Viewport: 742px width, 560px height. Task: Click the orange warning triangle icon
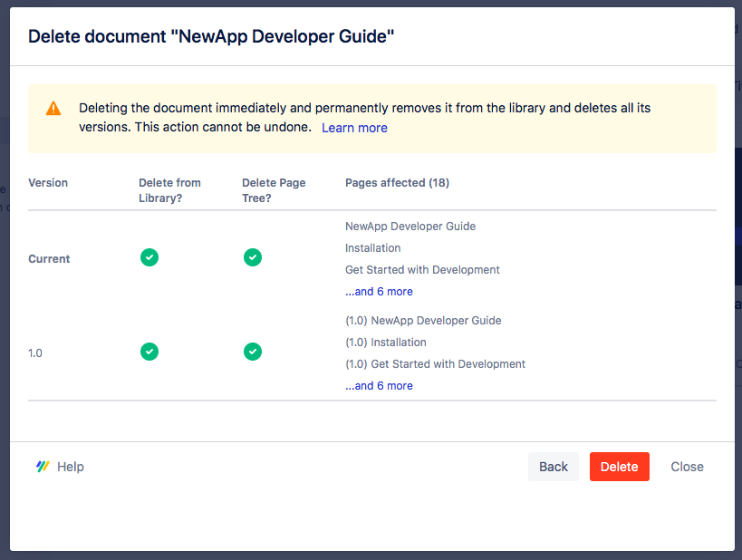click(x=53, y=109)
